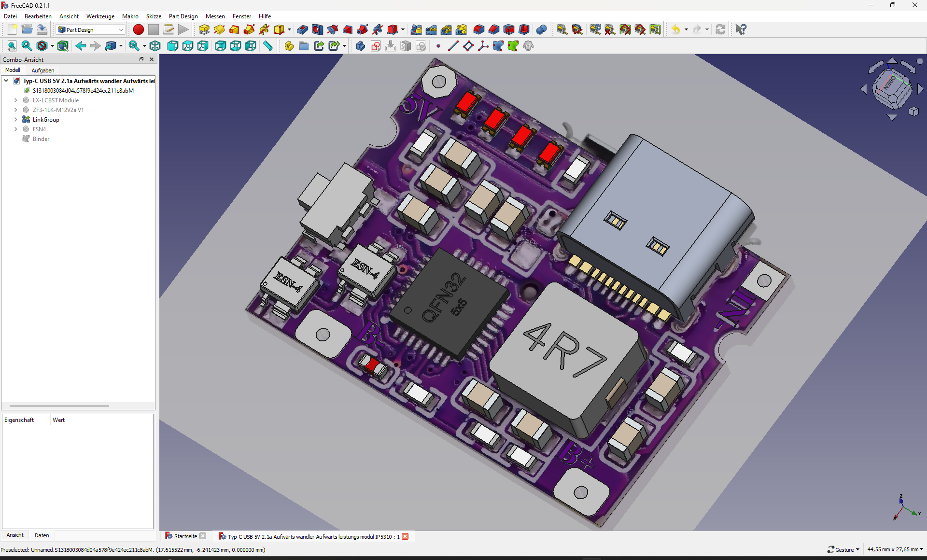Float the Combo-Ansicht panel
927x560 pixels.
click(141, 59)
